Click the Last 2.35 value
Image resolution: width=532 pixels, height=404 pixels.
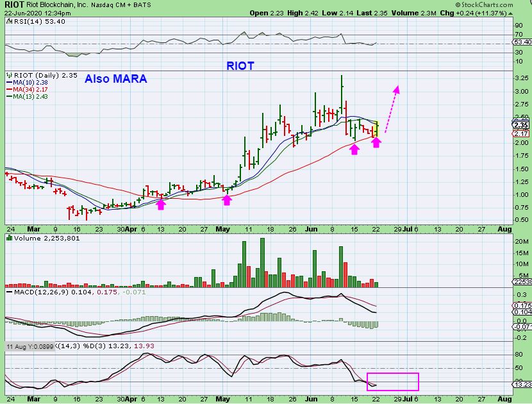coord(372,13)
